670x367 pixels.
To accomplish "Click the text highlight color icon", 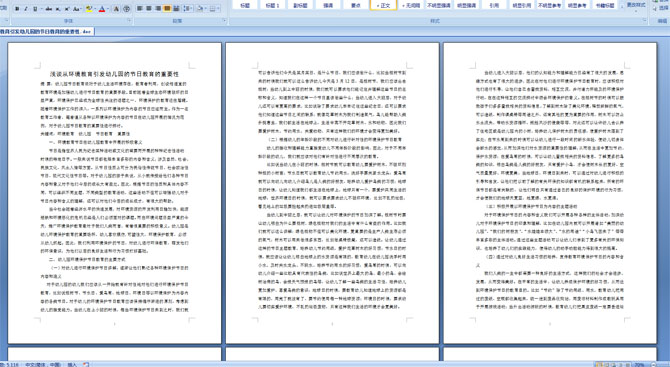I will pos(89,9).
